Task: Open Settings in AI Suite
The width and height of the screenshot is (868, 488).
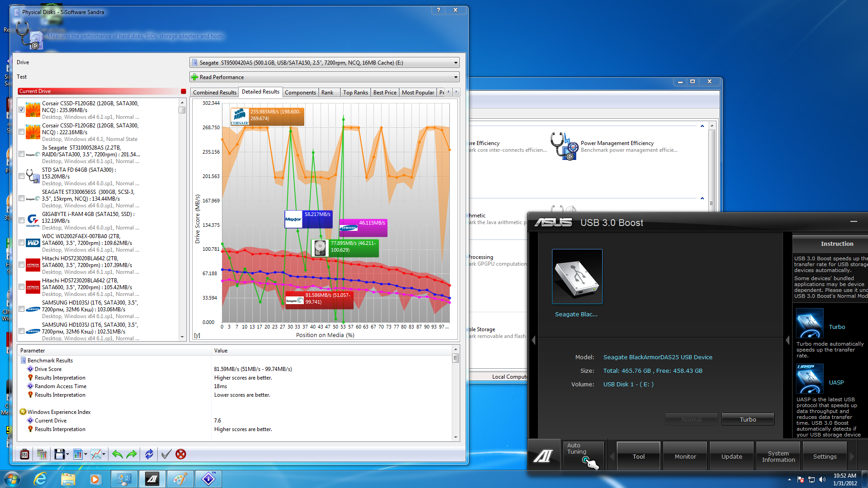Action: point(825,456)
